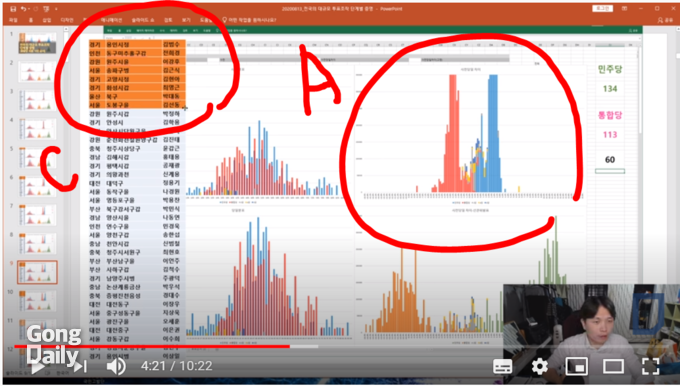Click the Share person icon

coord(660,20)
